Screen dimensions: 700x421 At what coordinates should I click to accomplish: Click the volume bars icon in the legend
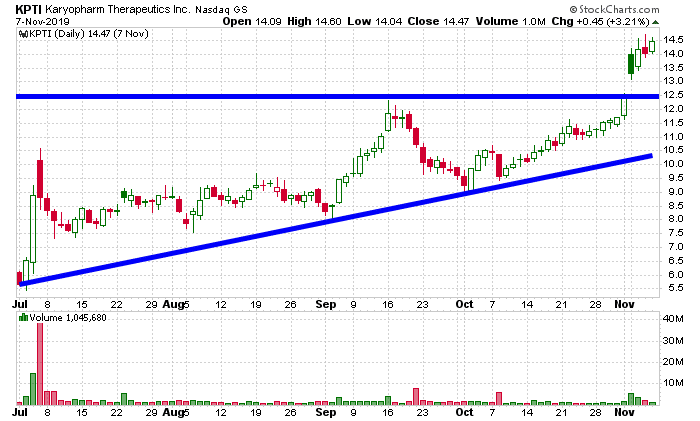[x=24, y=317]
